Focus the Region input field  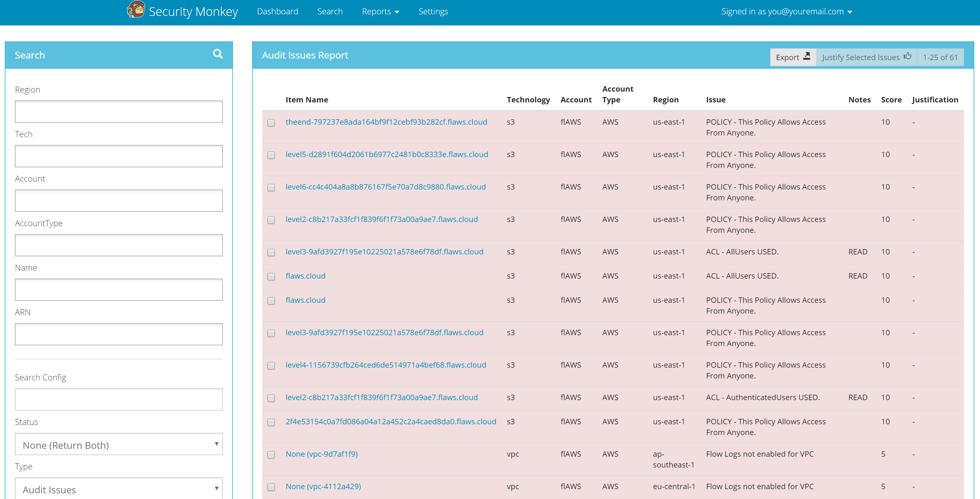click(119, 111)
